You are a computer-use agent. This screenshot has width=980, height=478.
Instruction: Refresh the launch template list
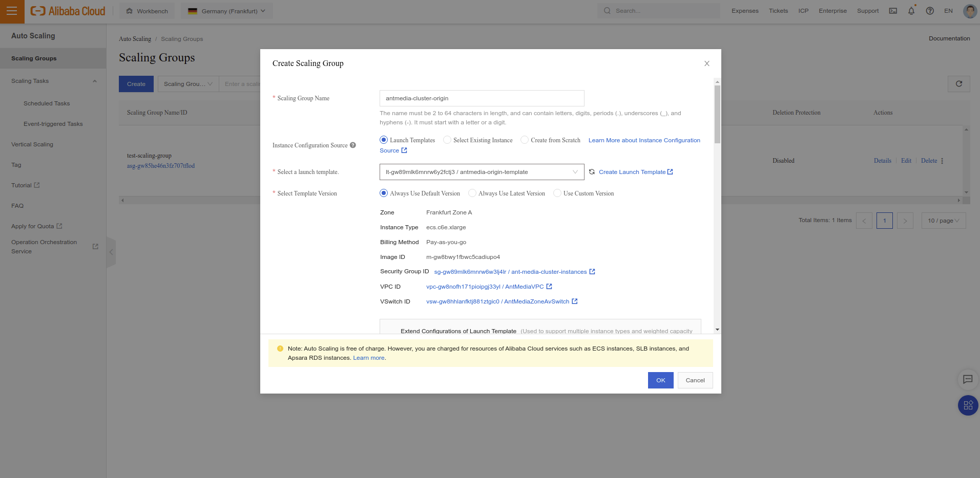(x=592, y=172)
